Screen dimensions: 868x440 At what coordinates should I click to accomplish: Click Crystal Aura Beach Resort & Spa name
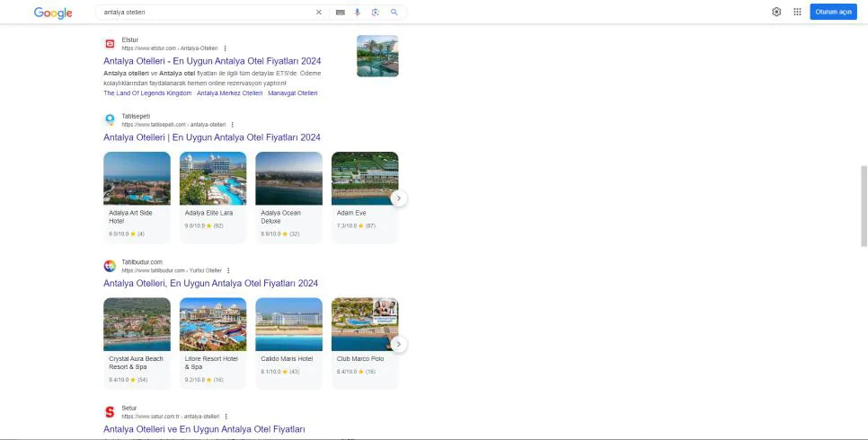[136, 363]
